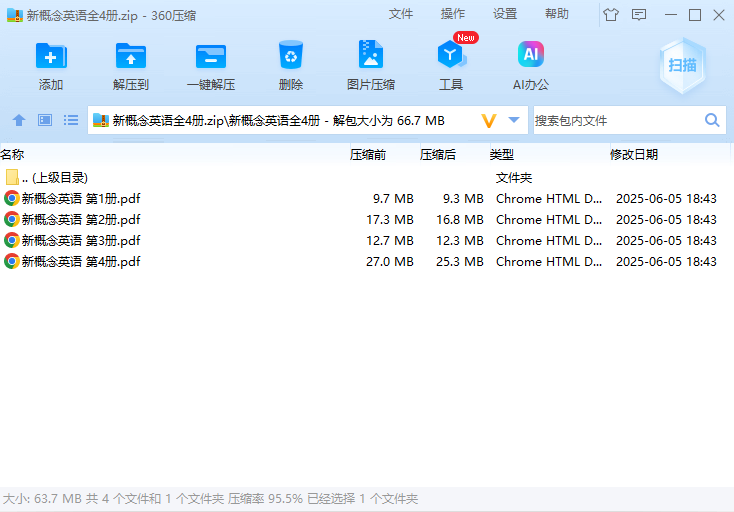
Task: Click the 360压缩 app icon in the title bar
Action: click(x=15, y=15)
